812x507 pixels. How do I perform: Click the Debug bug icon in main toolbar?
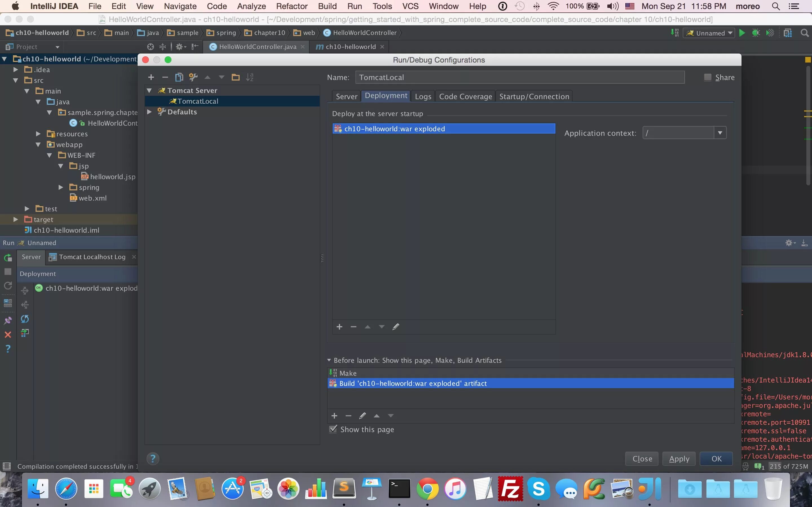click(756, 33)
